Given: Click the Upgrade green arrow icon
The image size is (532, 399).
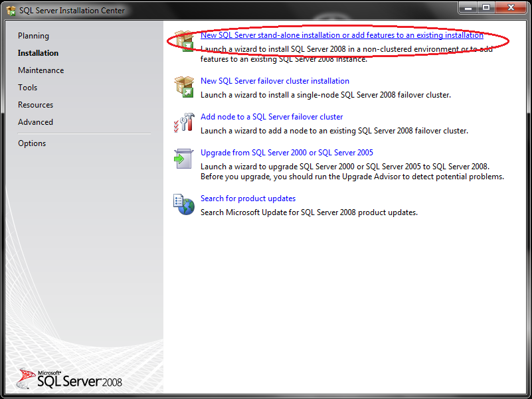Looking at the screenshot, I should click(x=183, y=159).
